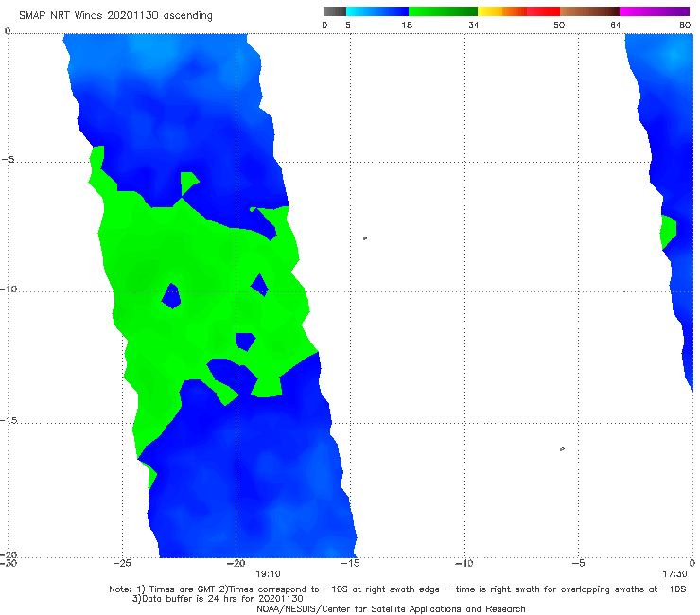This screenshot has height=615, width=700.
Task: Select the yellow-to-red 34–50 color bar segment
Action: (x=518, y=11)
